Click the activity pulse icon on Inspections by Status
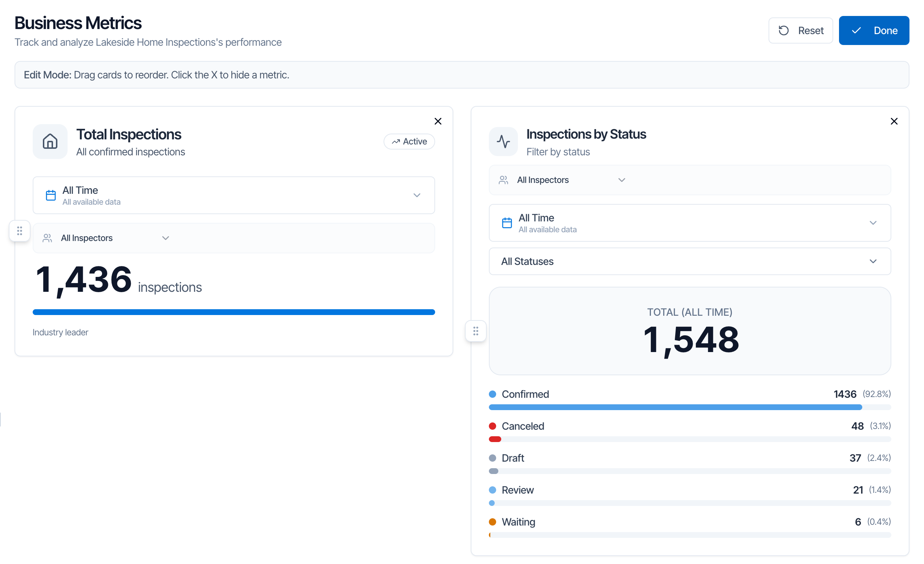The height and width of the screenshot is (564, 924). (x=503, y=141)
